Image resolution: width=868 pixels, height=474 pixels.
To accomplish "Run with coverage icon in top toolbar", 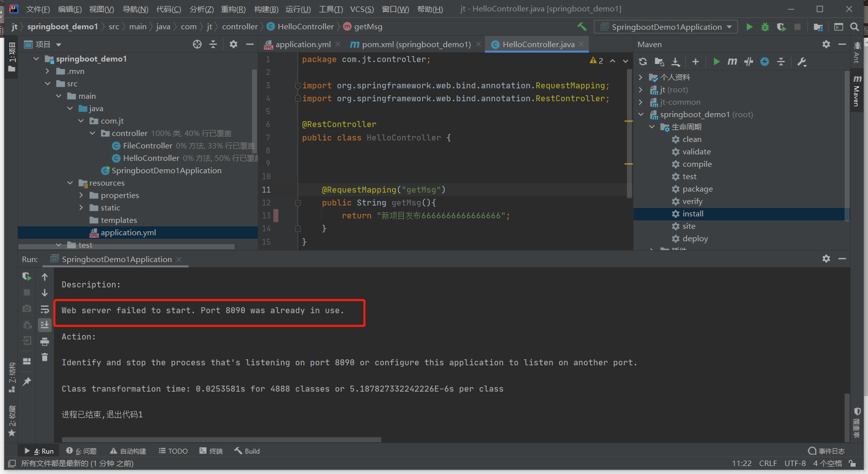I will pos(782,27).
